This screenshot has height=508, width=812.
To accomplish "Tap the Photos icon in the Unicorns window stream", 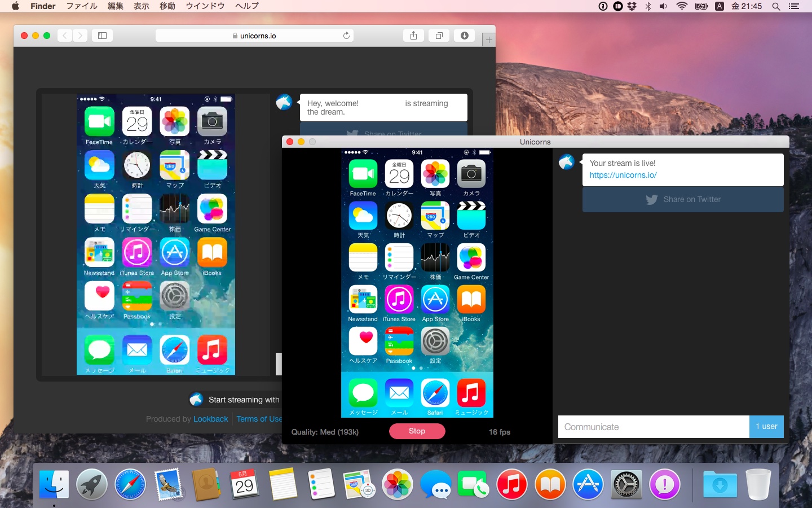I will pos(435,174).
